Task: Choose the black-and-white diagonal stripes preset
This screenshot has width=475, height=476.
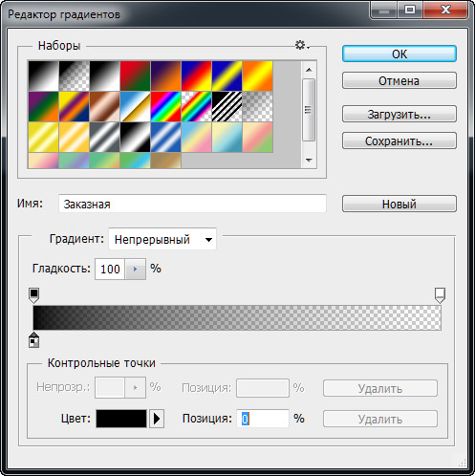Action: 227,107
